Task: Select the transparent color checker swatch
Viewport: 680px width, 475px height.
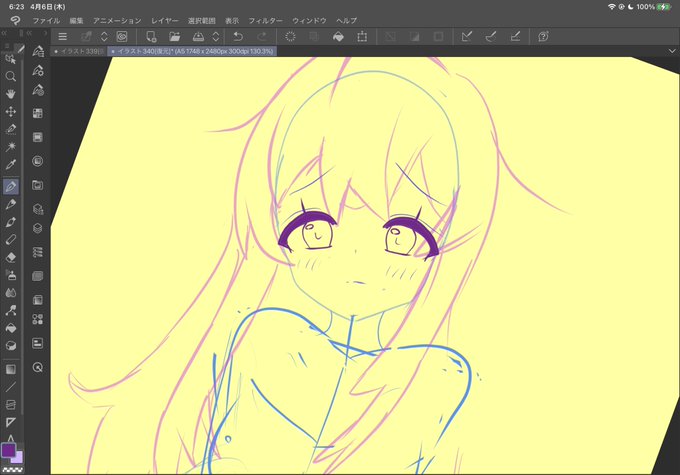Action: (x=12, y=469)
